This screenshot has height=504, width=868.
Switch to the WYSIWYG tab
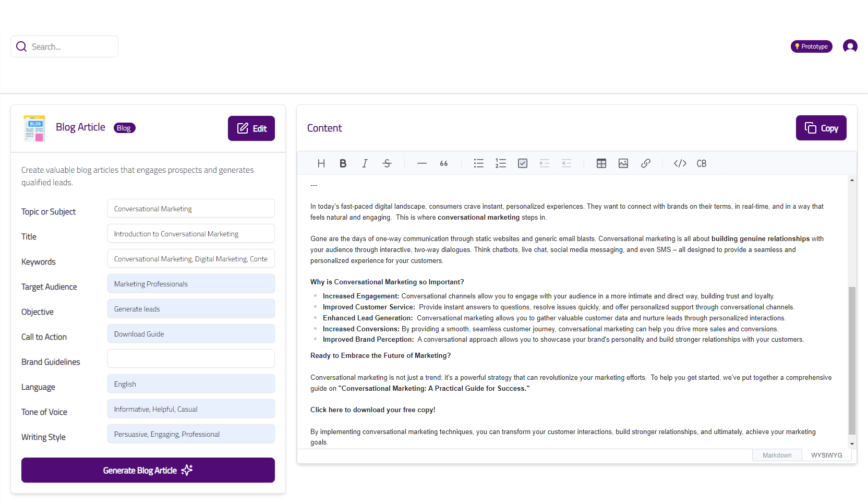(826, 455)
